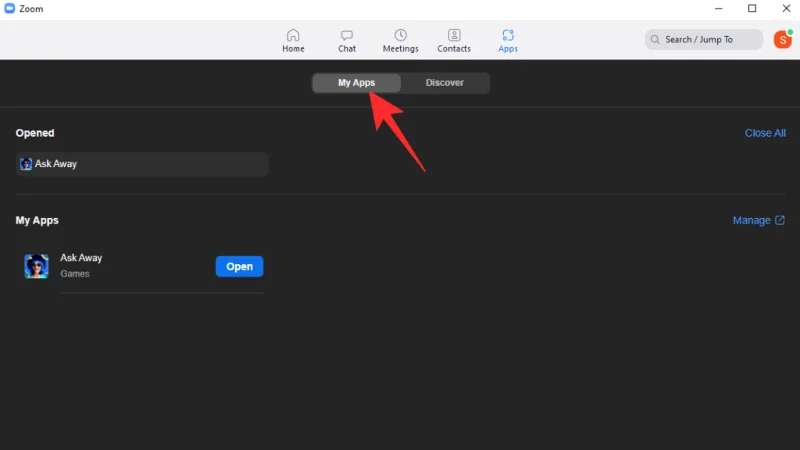The image size is (800, 450).
Task: Maximize the Zoom window
Action: tap(752, 9)
